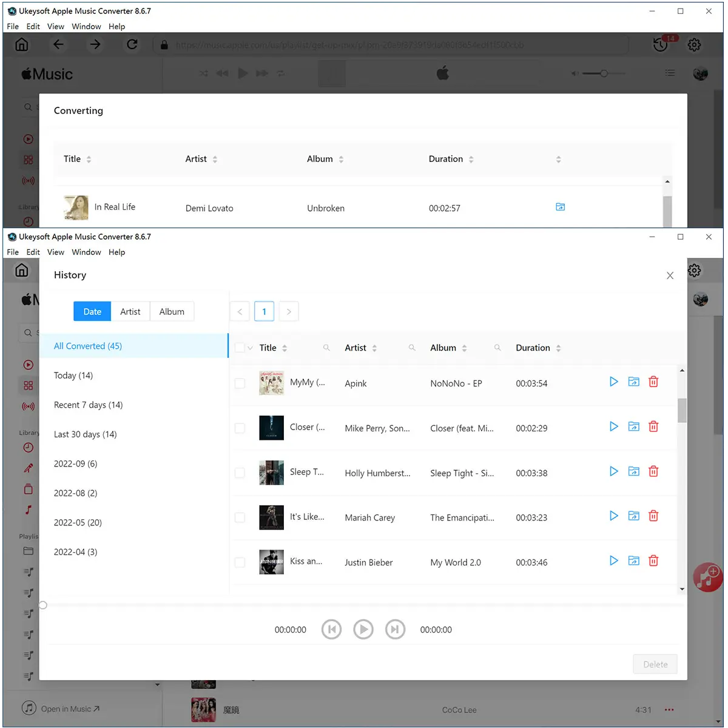
Task: Open conversion history icon with badge 14
Action: coord(661,44)
